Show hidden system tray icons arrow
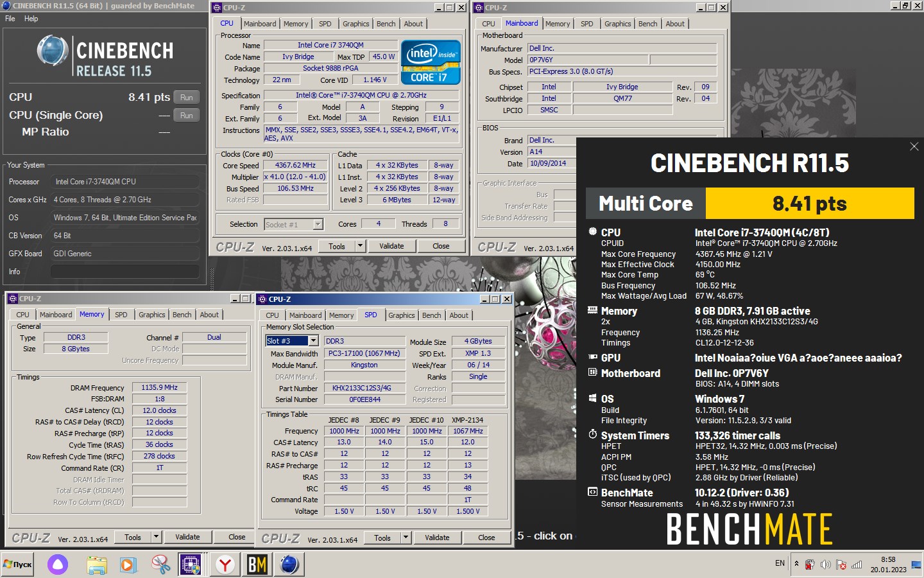The width and height of the screenshot is (924, 578). (797, 564)
